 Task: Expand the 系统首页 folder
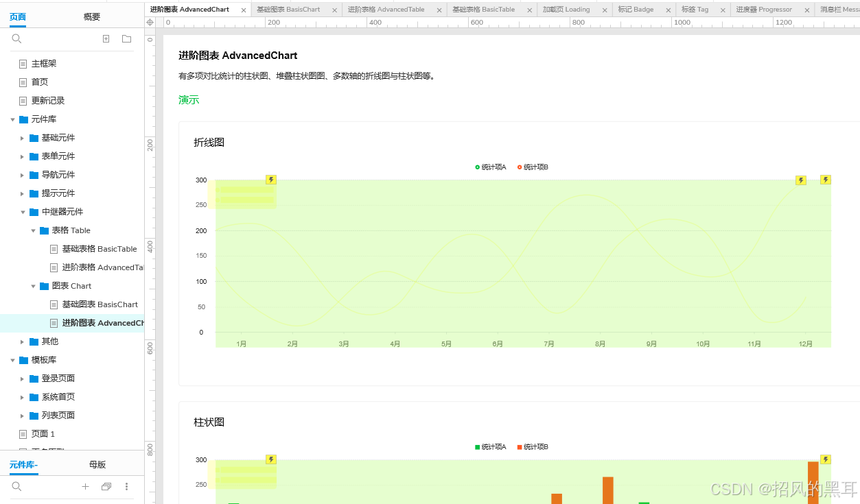(23, 397)
